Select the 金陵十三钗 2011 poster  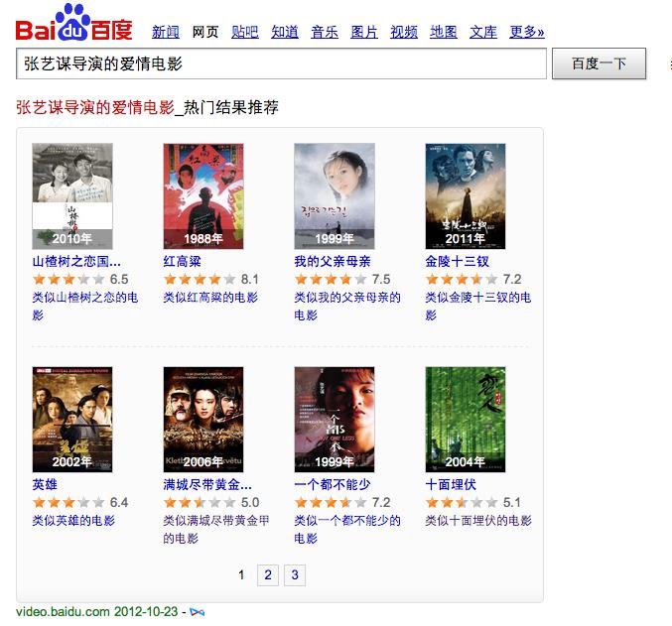point(465,195)
